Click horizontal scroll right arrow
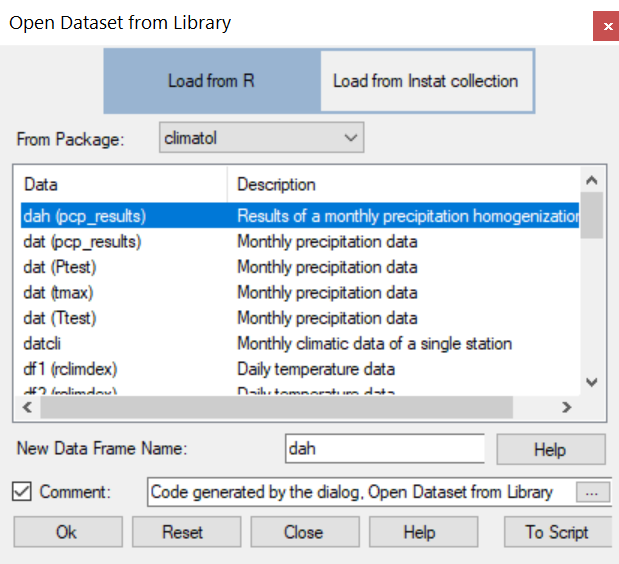619x564 pixels. tap(567, 407)
